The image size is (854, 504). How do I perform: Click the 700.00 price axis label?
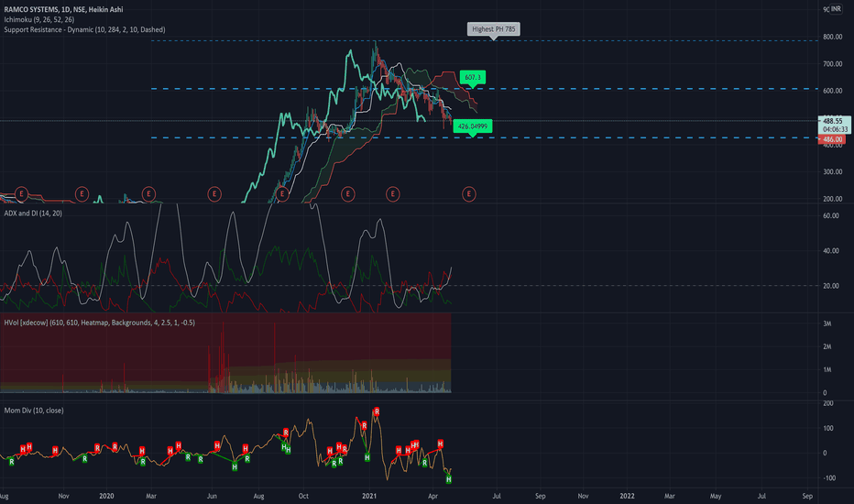point(833,64)
